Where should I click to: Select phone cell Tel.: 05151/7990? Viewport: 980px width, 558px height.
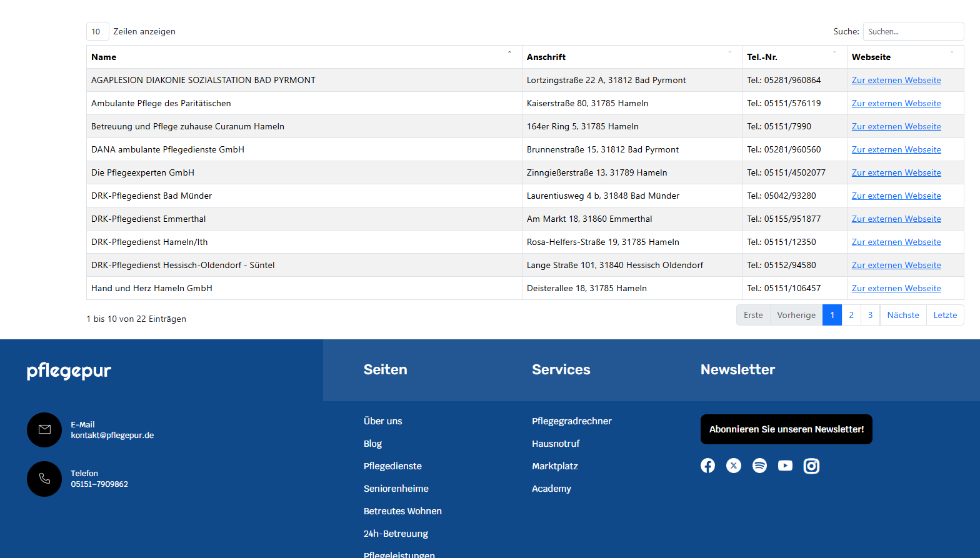pos(794,126)
